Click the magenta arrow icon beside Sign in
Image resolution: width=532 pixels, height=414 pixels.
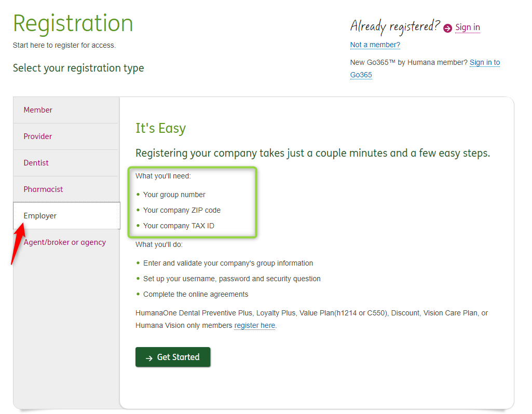pyautogui.click(x=448, y=29)
